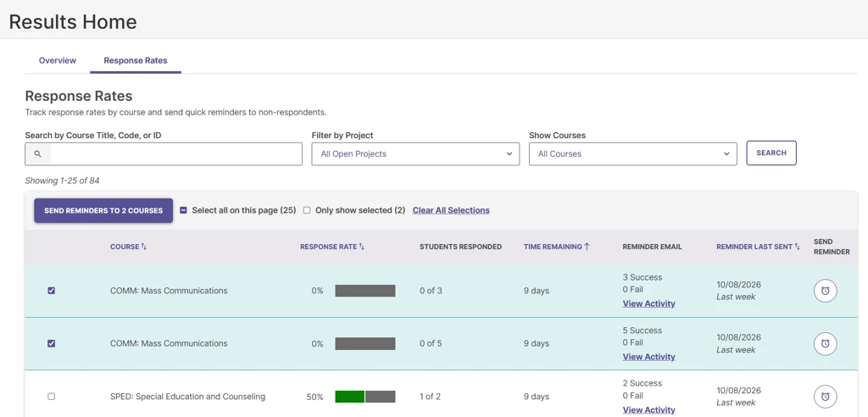Image resolution: width=868 pixels, height=417 pixels.
Task: Select Response Rates tab
Action: (136, 60)
